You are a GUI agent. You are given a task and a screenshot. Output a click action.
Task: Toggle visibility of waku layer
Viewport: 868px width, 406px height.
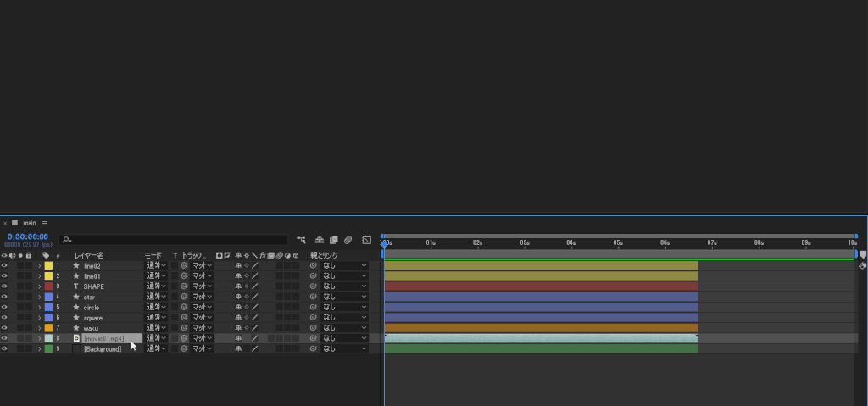click(x=4, y=328)
